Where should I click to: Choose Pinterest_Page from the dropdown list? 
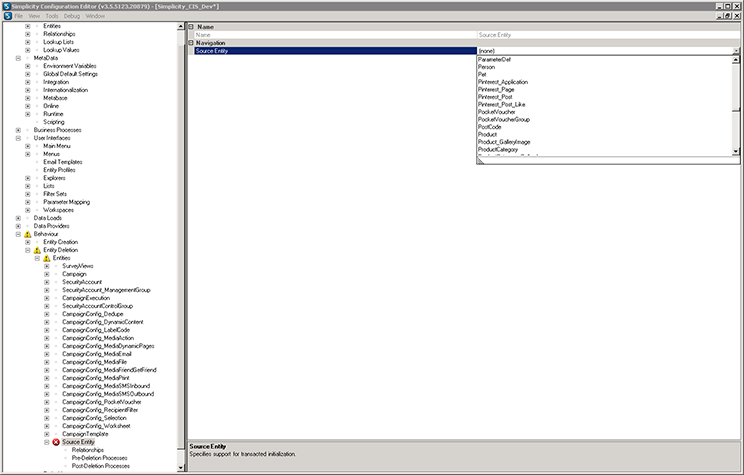coord(495,89)
